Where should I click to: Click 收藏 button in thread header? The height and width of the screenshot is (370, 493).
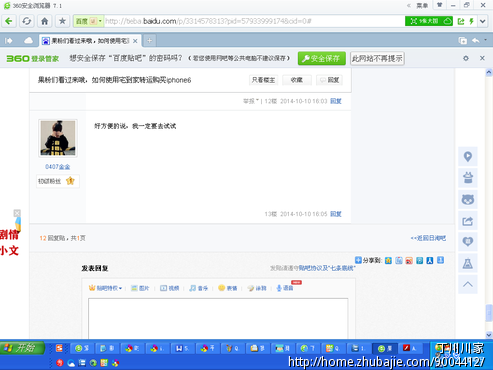(x=297, y=80)
